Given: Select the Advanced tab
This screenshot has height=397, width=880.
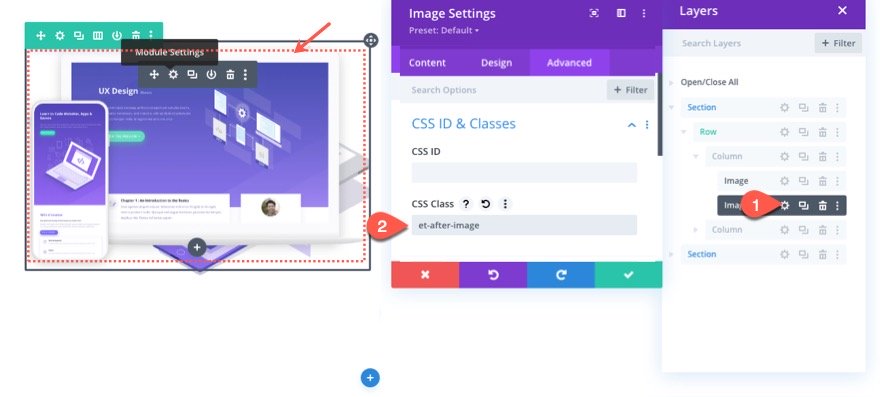Looking at the screenshot, I should point(569,63).
